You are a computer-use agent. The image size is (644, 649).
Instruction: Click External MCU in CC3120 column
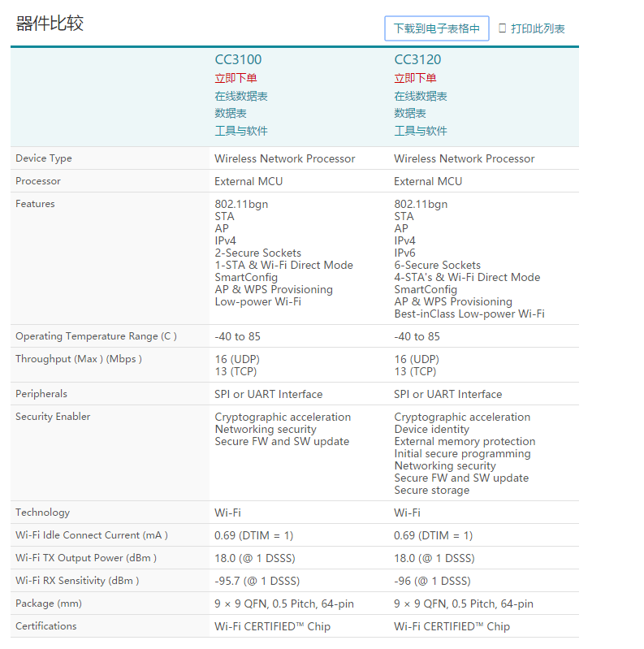tap(428, 181)
